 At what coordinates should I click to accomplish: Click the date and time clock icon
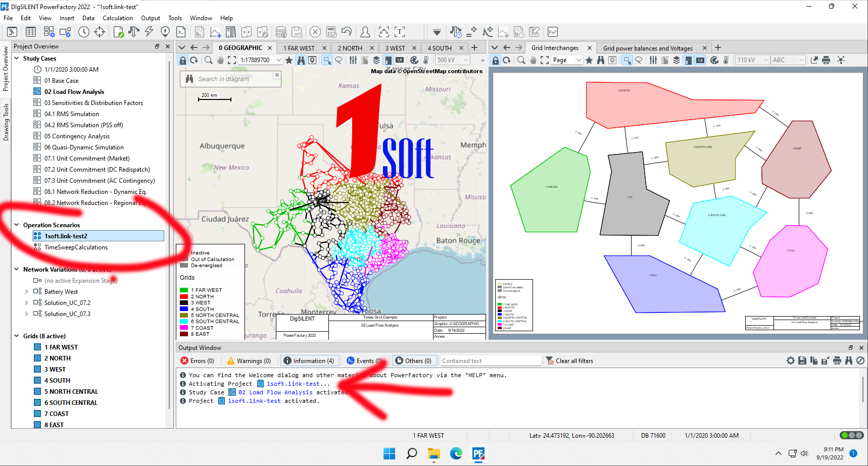tap(84, 32)
